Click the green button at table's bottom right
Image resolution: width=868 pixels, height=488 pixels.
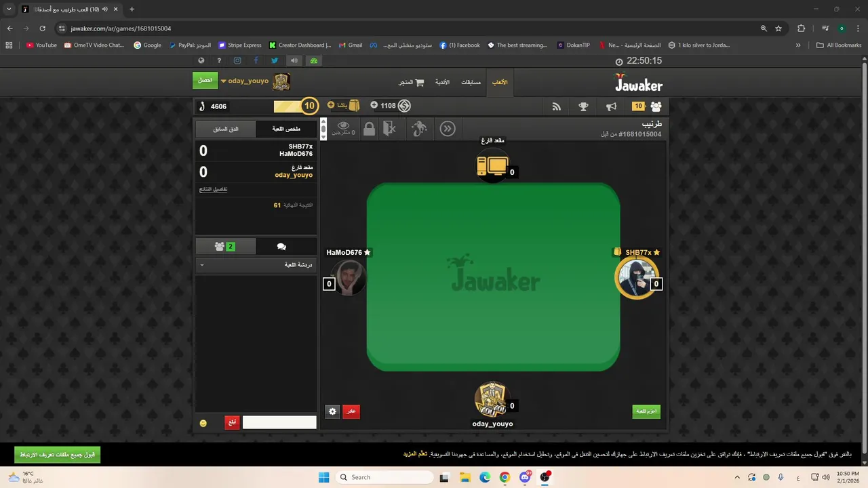[646, 411]
